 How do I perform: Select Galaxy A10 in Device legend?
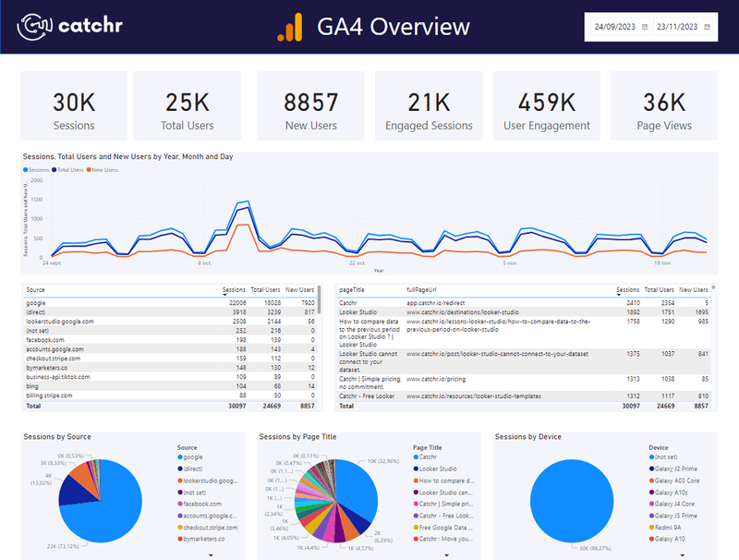pyautogui.click(x=669, y=539)
